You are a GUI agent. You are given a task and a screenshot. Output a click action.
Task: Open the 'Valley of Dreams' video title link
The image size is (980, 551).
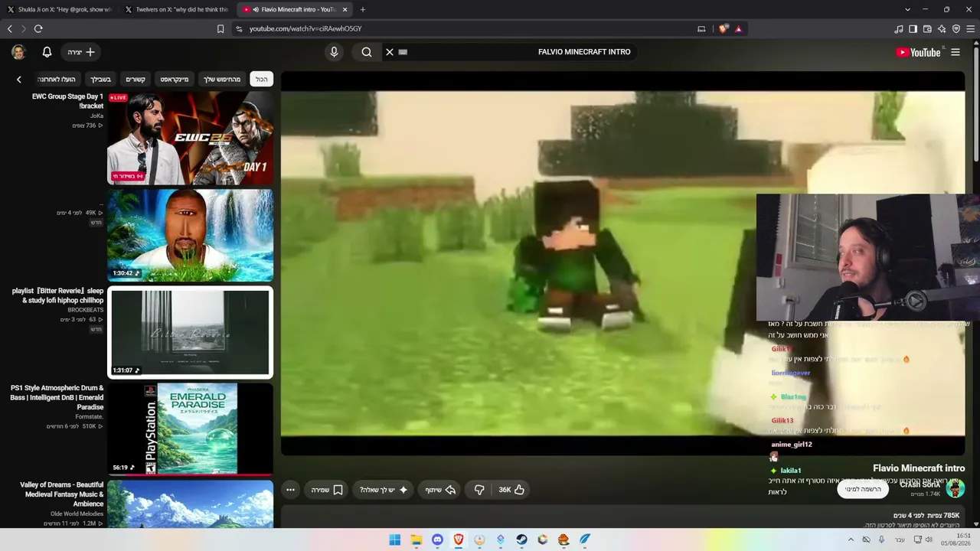(x=61, y=494)
